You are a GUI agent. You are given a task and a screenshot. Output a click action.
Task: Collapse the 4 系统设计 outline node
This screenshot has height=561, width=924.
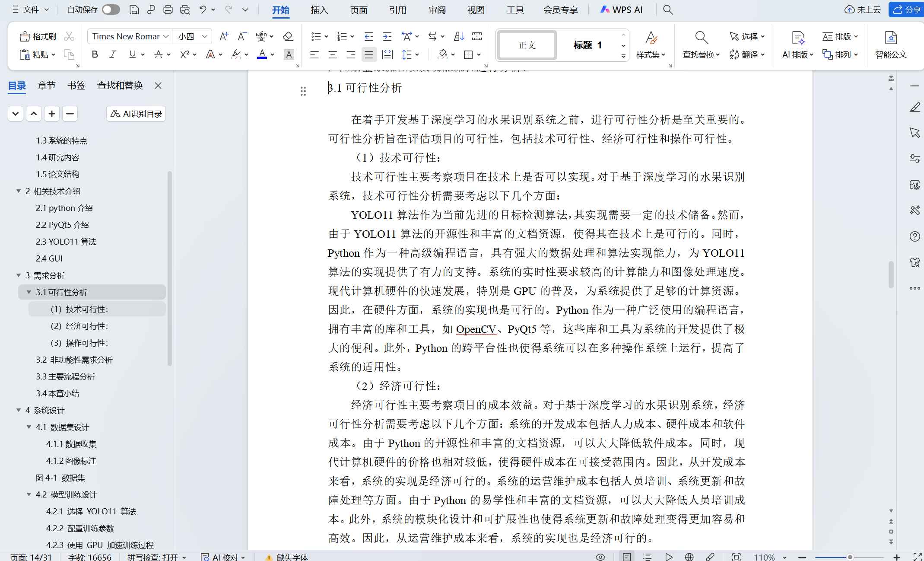point(19,410)
